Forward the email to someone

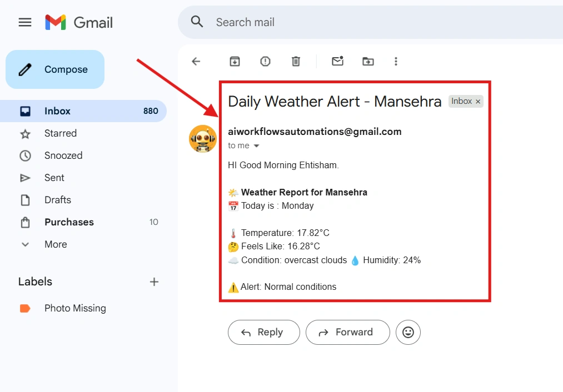[347, 332]
